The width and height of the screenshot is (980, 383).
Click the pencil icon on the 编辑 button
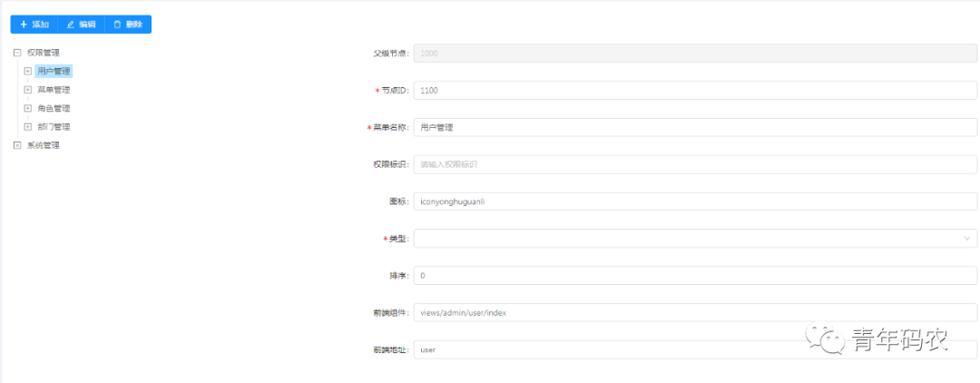click(x=71, y=25)
